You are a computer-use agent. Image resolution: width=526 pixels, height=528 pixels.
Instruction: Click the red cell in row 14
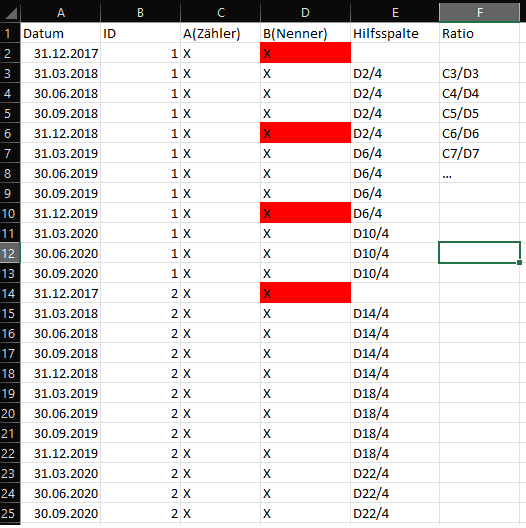[x=305, y=293]
